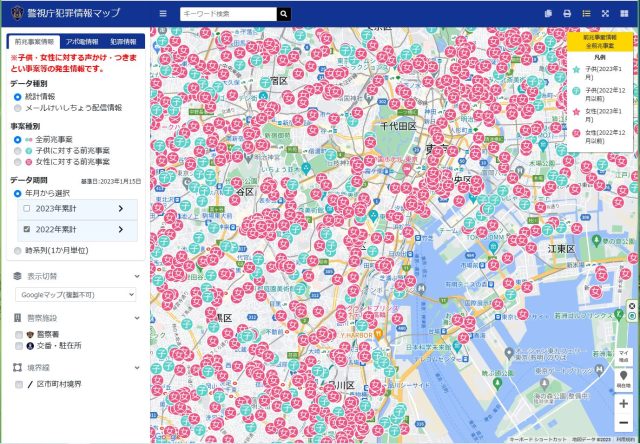Click the fullscreen expand icon
Viewport: 640px width, 444px height.
click(605, 13)
